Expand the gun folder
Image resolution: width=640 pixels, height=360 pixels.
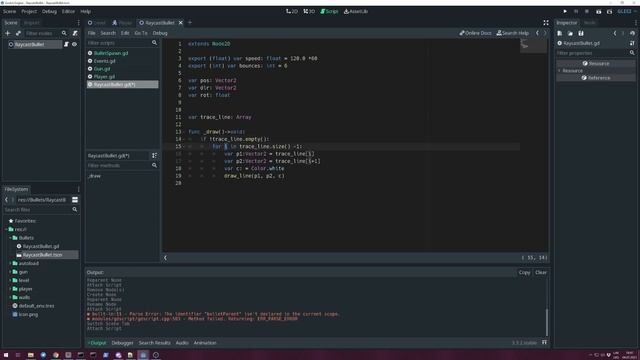pyautogui.click(x=10, y=272)
